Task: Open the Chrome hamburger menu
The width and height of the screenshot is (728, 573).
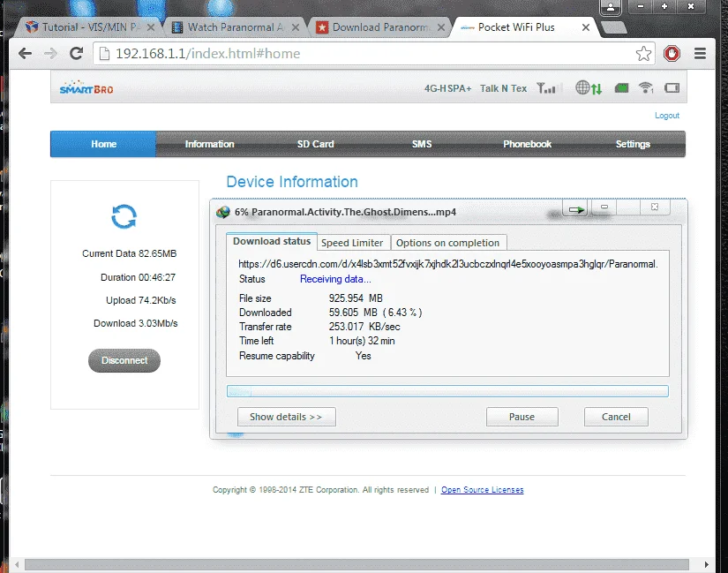Action: (700, 54)
